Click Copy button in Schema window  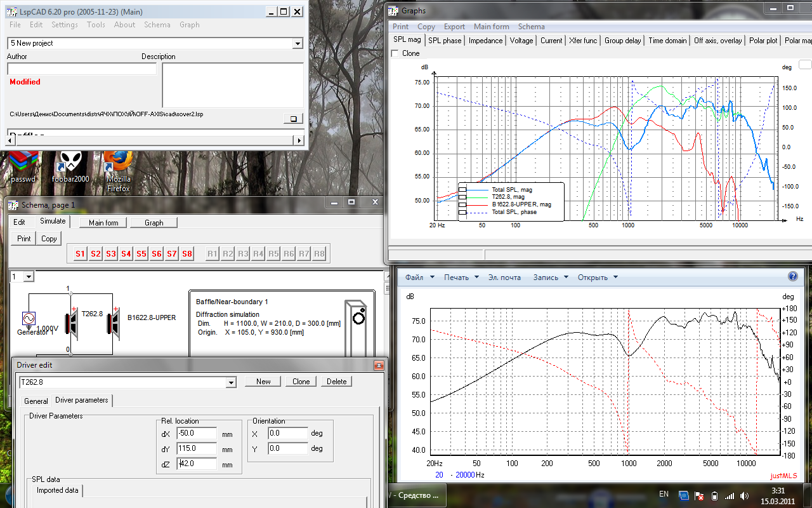pos(49,239)
